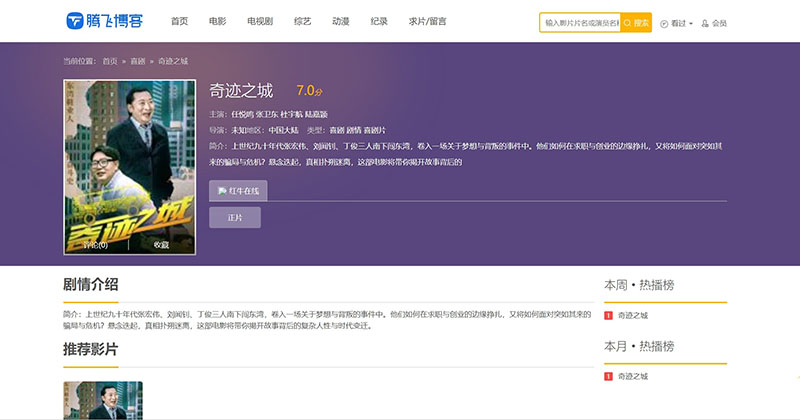Select the 红牛在线 source tab

[x=238, y=191]
